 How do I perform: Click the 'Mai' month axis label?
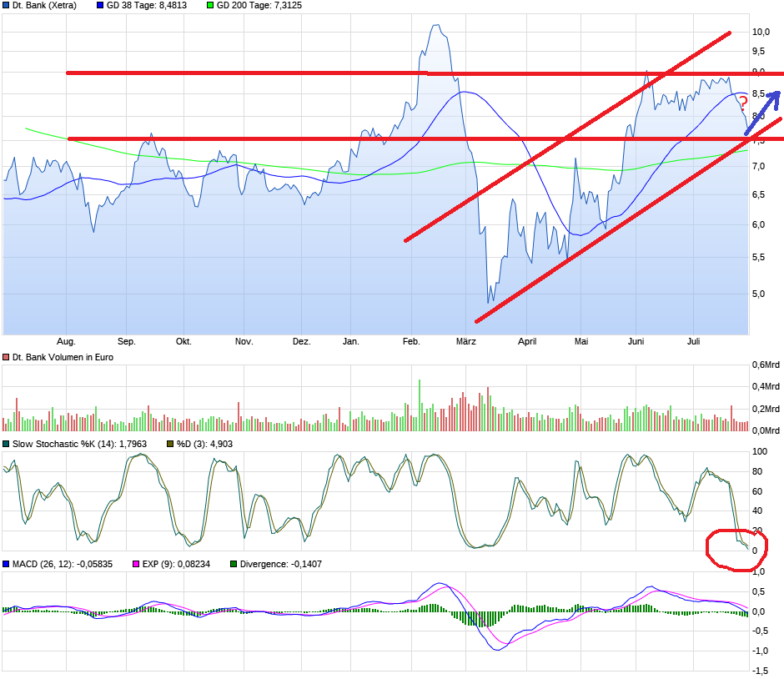coord(581,341)
